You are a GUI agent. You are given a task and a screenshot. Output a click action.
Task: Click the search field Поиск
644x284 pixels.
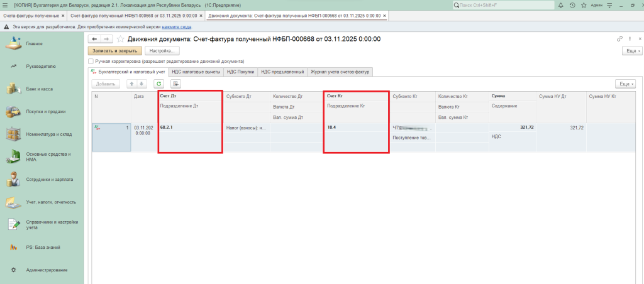coord(509,5)
